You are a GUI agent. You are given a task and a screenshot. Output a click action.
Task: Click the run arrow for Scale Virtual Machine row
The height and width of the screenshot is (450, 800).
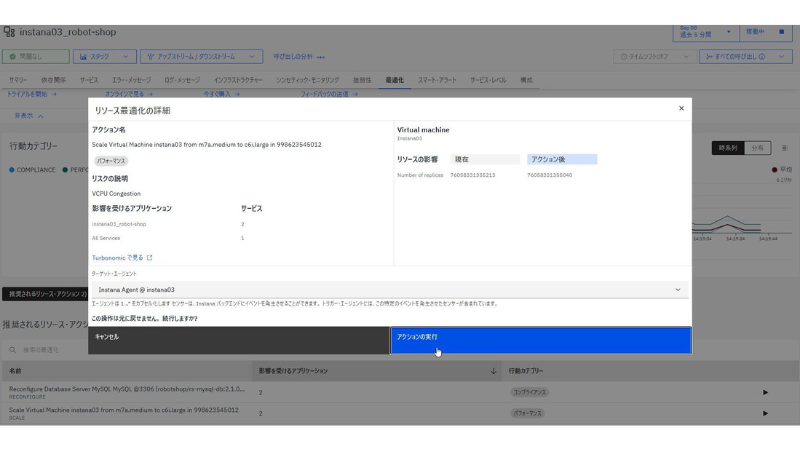click(765, 413)
